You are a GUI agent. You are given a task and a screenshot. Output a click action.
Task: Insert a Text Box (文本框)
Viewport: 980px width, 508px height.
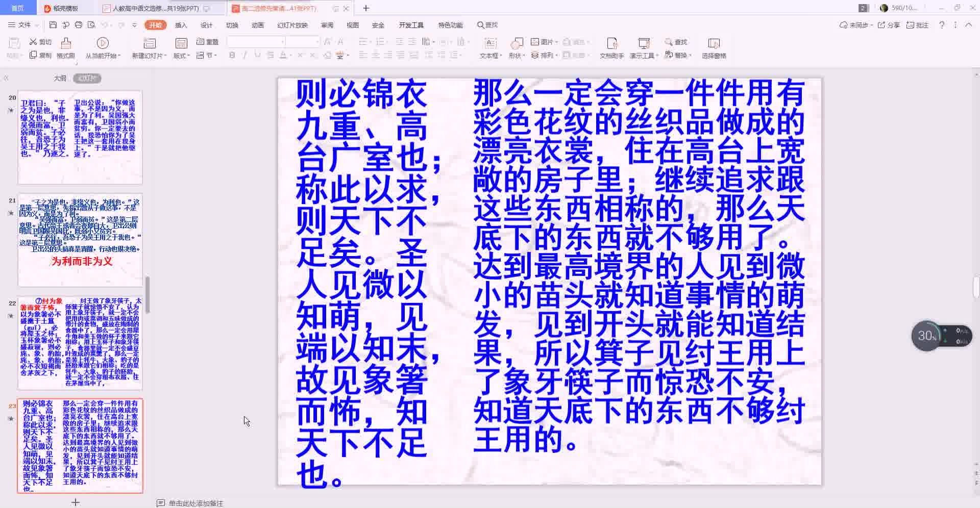491,48
